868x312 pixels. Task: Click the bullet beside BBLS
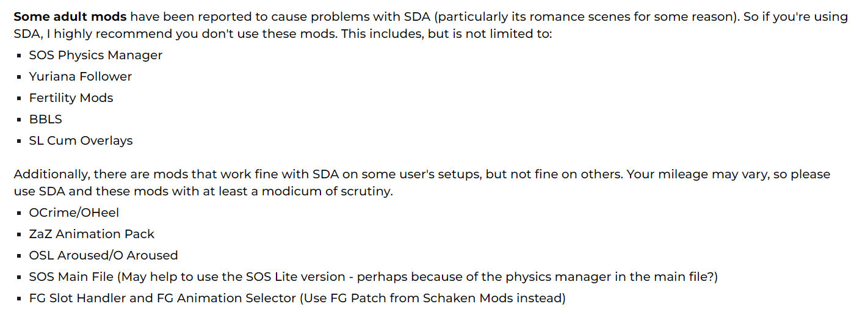(20, 120)
